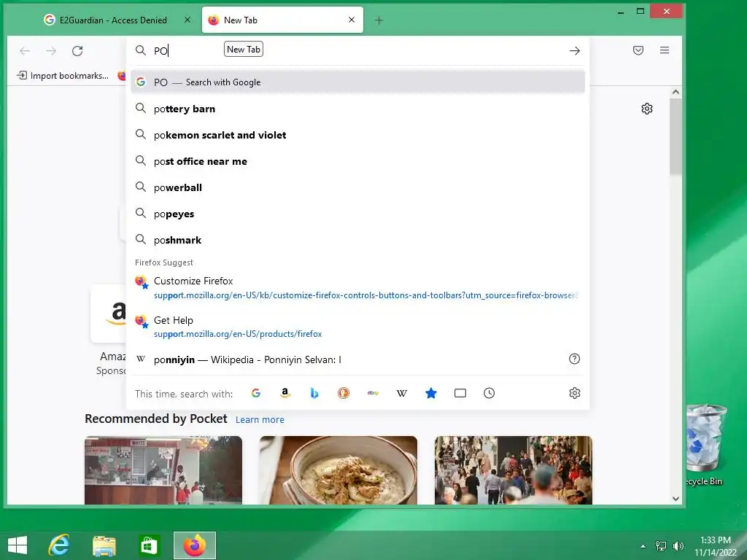The height and width of the screenshot is (560, 747).
Task: Open search settings gear in suggestion panel
Action: click(x=575, y=393)
